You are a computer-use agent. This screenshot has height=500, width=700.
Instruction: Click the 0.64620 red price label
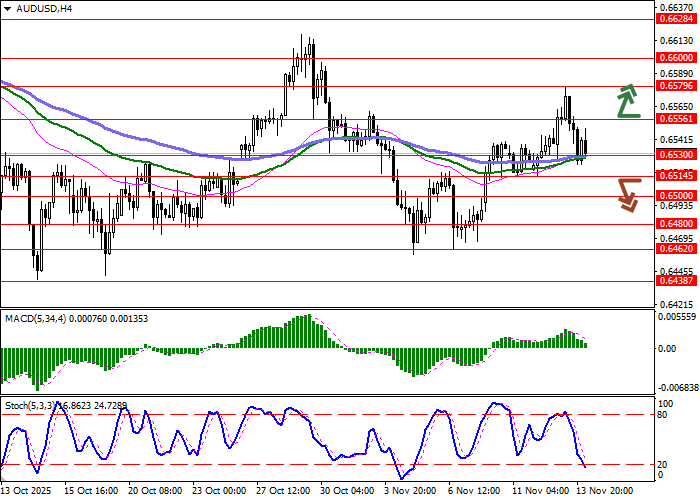coord(677,249)
